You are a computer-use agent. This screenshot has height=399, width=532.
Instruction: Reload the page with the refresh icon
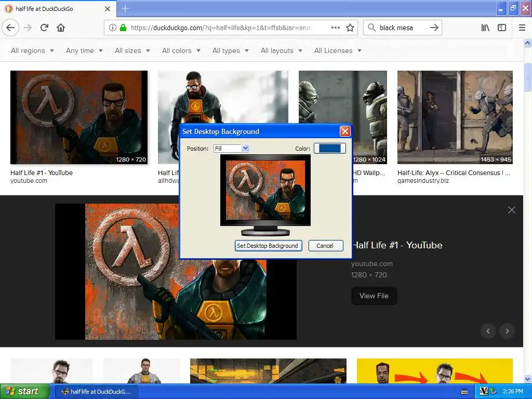[x=44, y=28]
